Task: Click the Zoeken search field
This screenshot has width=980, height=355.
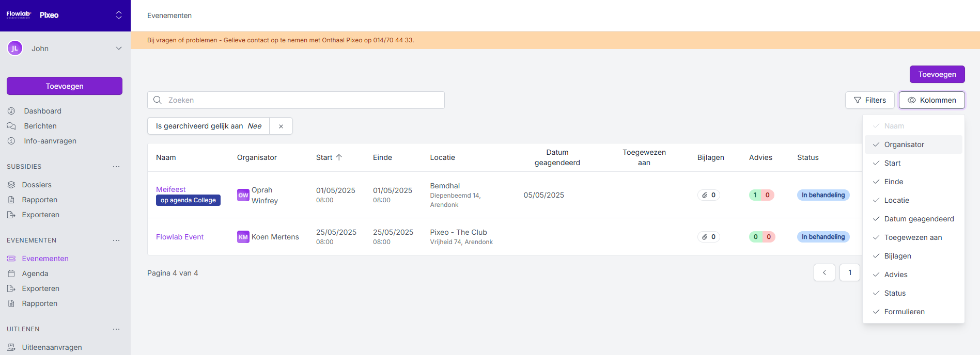Action: pyautogui.click(x=295, y=100)
